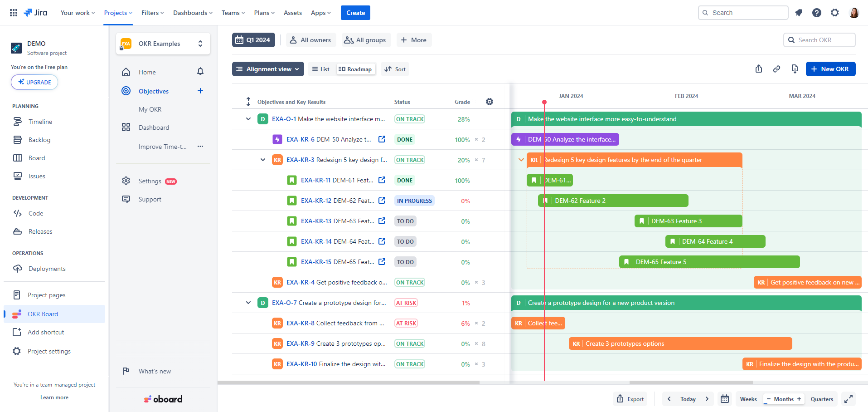Click the Create 3 prototypes options bar
Screen dimensions: 868x412
(680, 343)
